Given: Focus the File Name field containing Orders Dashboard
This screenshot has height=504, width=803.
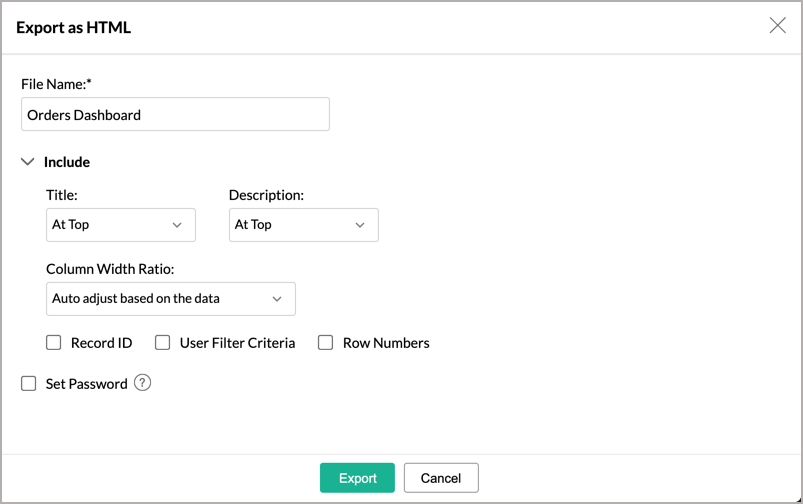Looking at the screenshot, I should pyautogui.click(x=175, y=115).
